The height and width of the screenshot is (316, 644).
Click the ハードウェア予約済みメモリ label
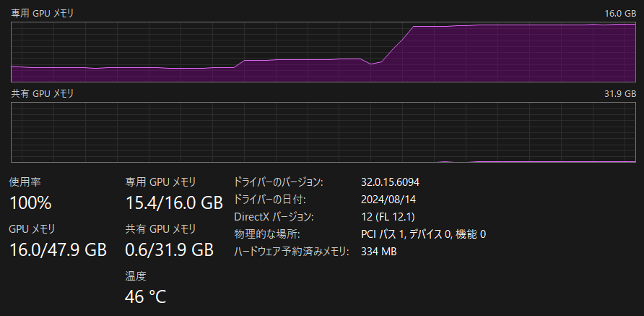tap(292, 252)
